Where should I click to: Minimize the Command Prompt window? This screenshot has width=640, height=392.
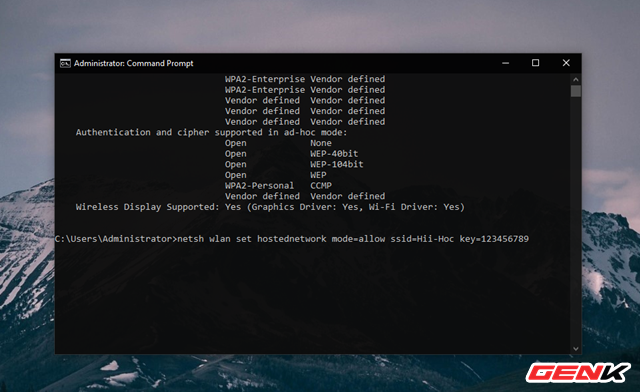pos(505,63)
